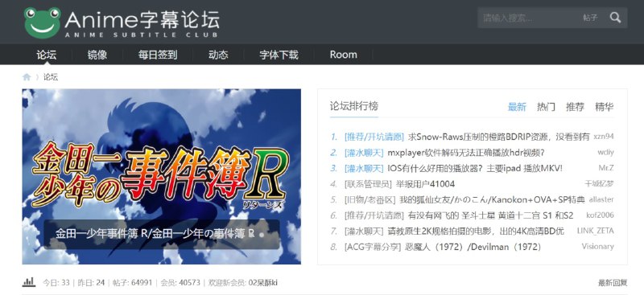644x295 pixels.
Task: Go to home via breadcrumb house icon
Action: [x=27, y=77]
